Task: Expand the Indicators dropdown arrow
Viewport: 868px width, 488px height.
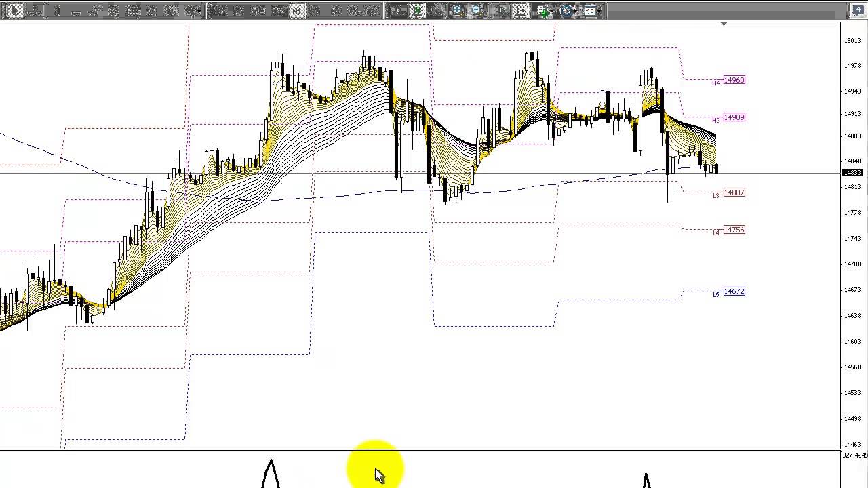Action: [x=552, y=11]
